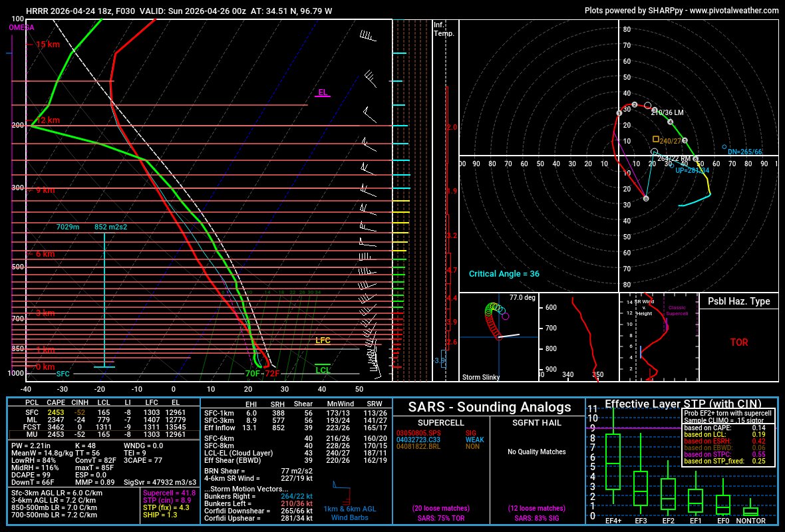Select the 210/36 LM hodograph label
Image resolution: width=785 pixels, height=532 pixels.
tap(667, 112)
